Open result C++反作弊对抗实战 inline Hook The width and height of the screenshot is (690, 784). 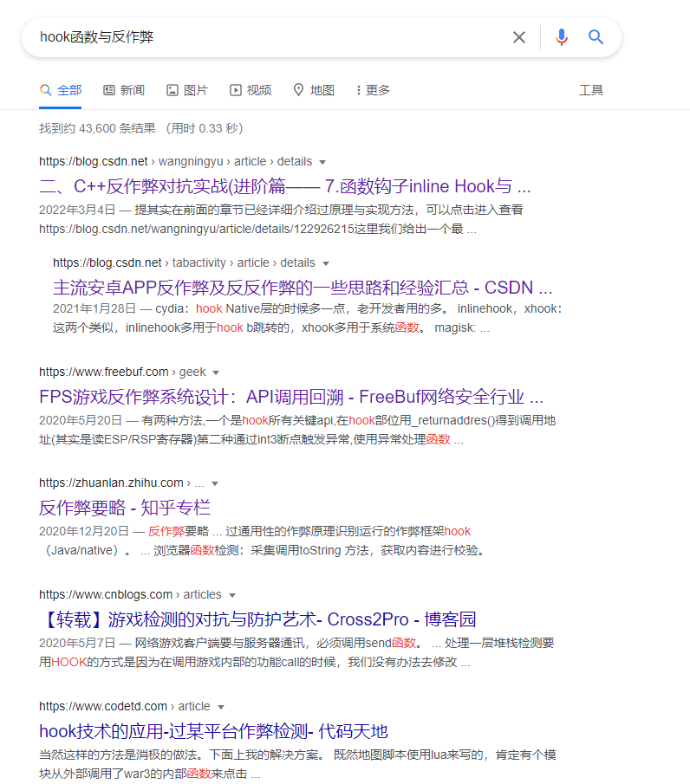tap(284, 186)
